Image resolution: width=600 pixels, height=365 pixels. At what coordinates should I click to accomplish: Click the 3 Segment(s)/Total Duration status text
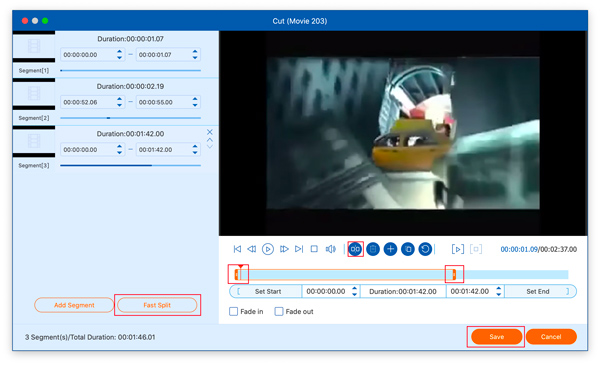[90, 337]
